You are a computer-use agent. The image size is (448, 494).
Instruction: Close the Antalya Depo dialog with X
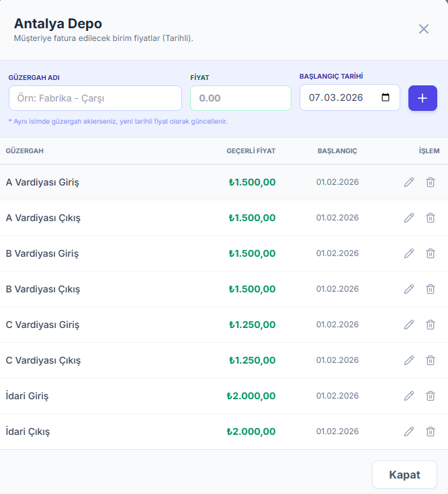tap(424, 29)
